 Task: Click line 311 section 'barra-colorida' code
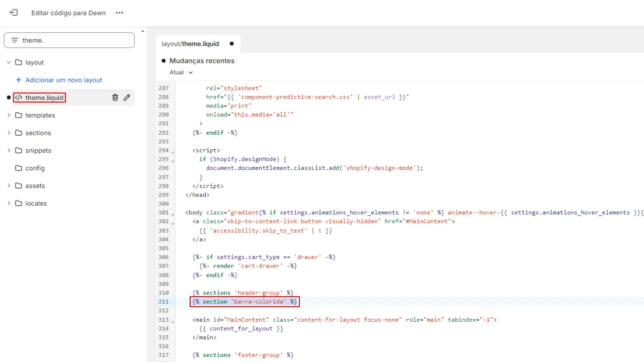click(245, 302)
